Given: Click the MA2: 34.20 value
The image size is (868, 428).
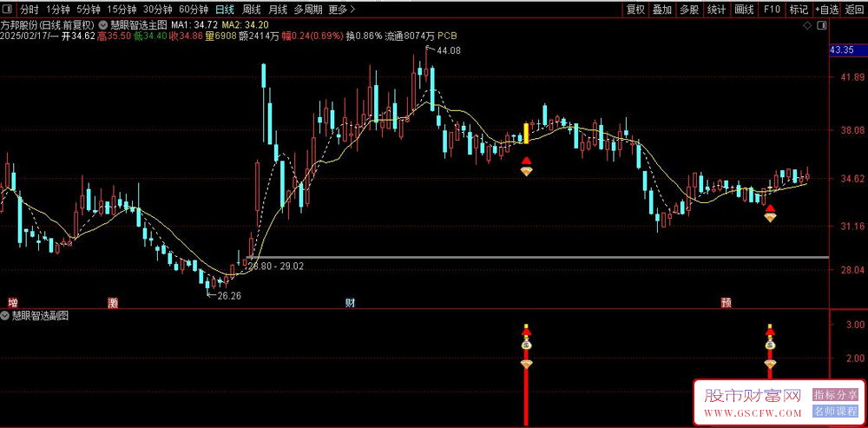Looking at the screenshot, I should [246, 25].
